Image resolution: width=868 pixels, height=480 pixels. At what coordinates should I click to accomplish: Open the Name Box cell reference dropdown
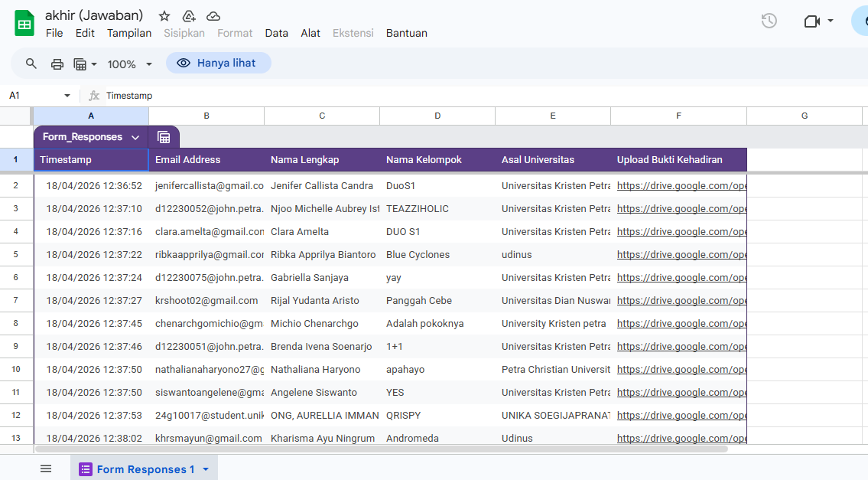click(67, 96)
